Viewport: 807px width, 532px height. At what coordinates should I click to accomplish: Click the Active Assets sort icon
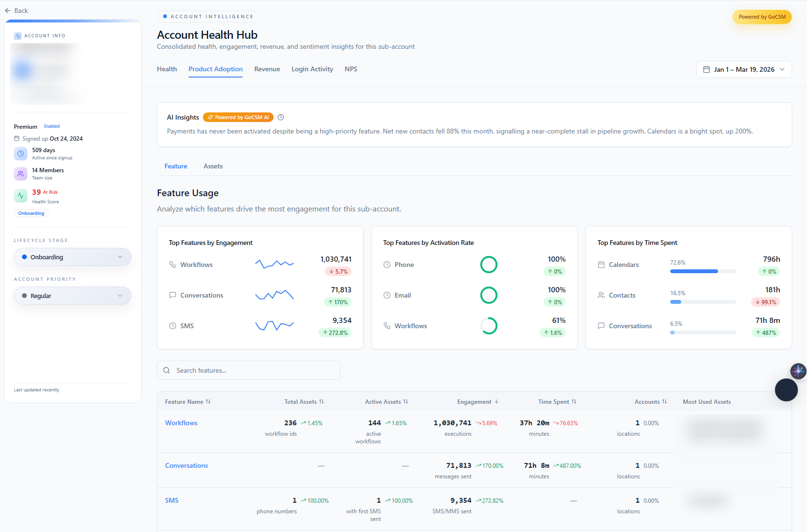pyautogui.click(x=406, y=402)
